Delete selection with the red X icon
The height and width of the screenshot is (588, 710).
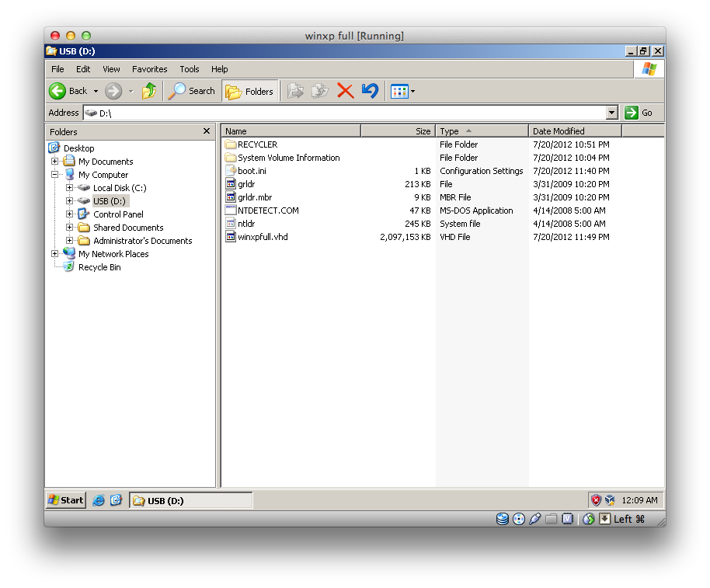345,91
